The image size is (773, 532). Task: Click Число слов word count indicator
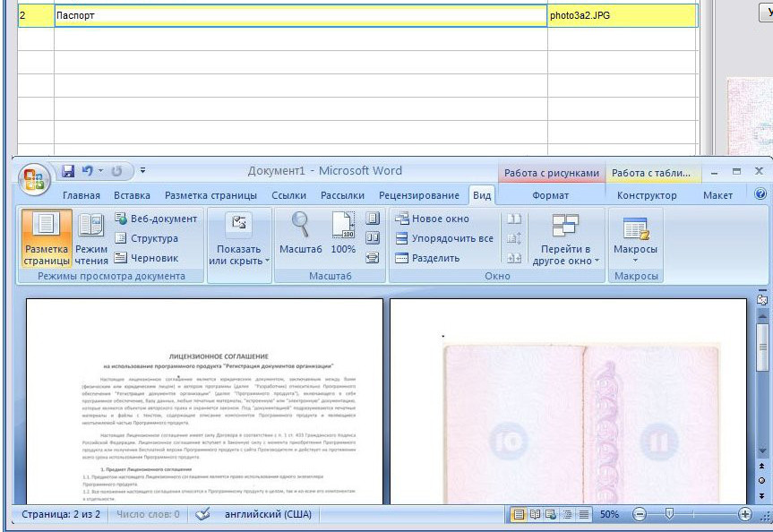coord(148,514)
